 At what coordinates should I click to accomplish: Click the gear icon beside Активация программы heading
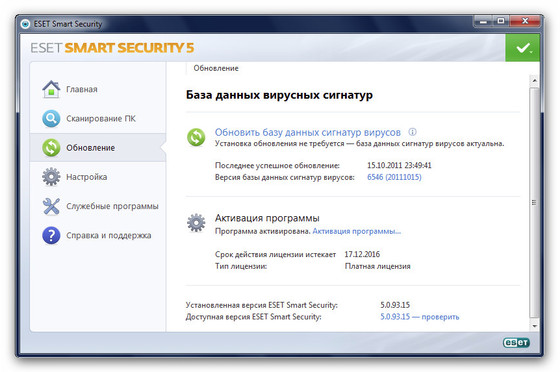point(196,223)
